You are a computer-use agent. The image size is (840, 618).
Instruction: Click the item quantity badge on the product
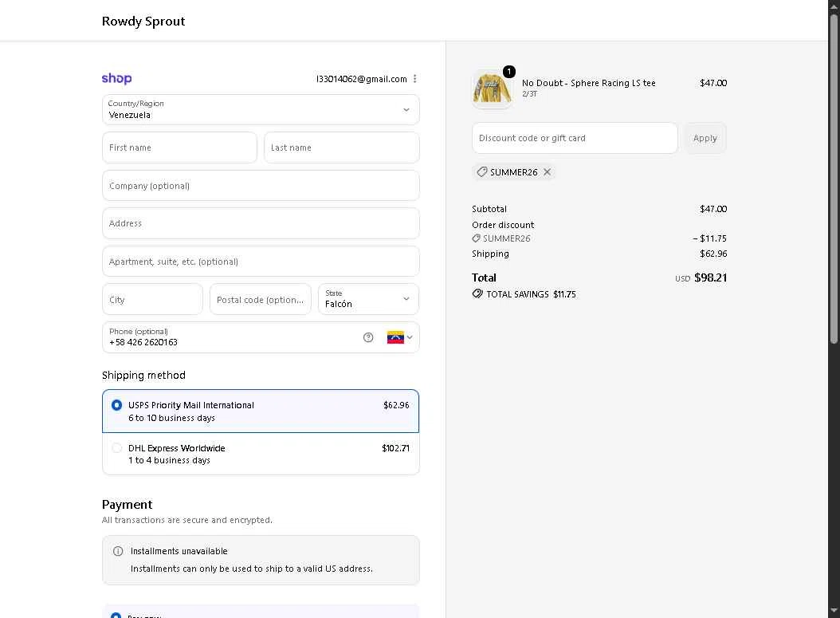coord(509,71)
